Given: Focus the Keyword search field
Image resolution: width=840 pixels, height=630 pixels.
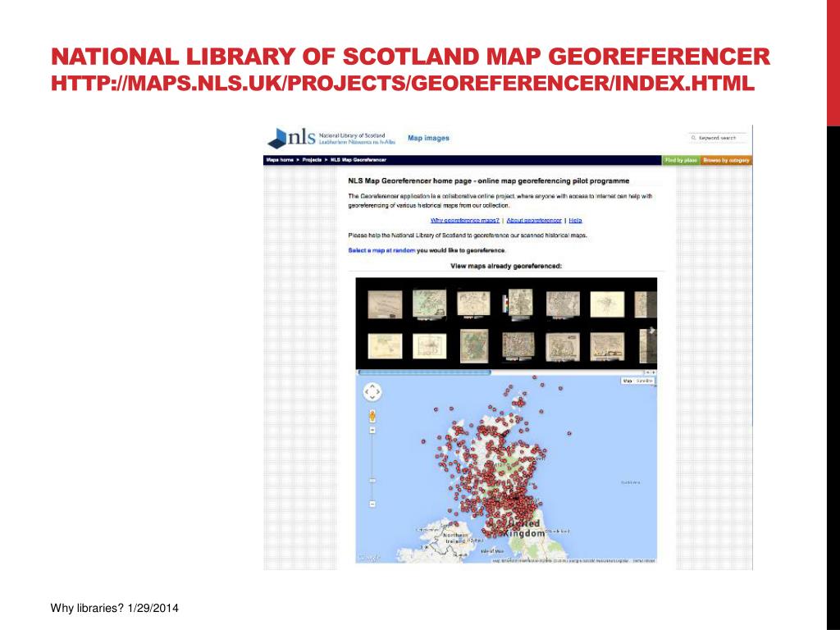Looking at the screenshot, I should (x=717, y=138).
